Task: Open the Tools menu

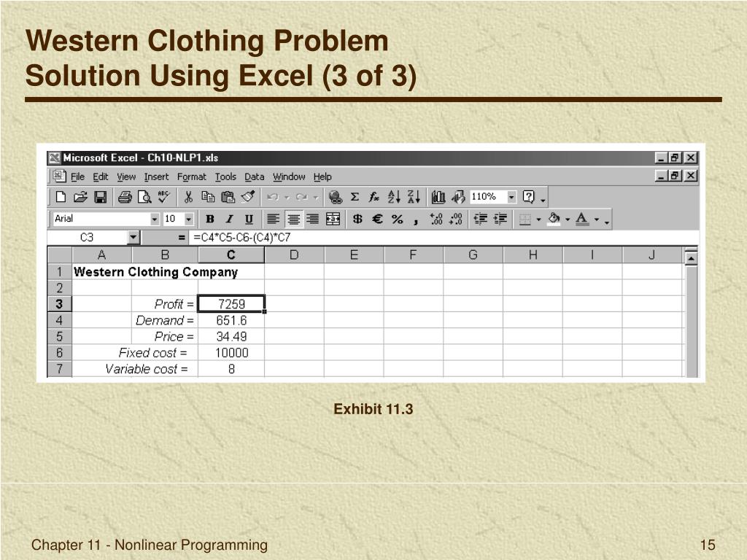Action: tap(225, 176)
